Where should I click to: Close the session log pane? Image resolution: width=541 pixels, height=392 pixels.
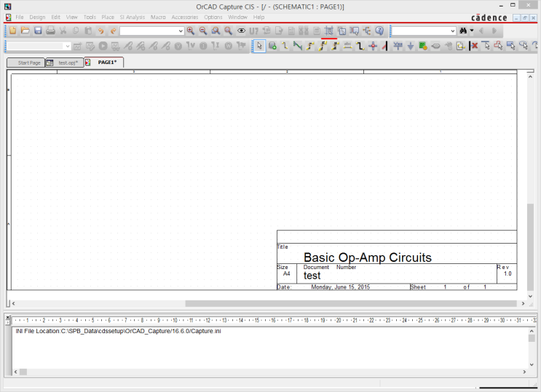click(x=8, y=317)
